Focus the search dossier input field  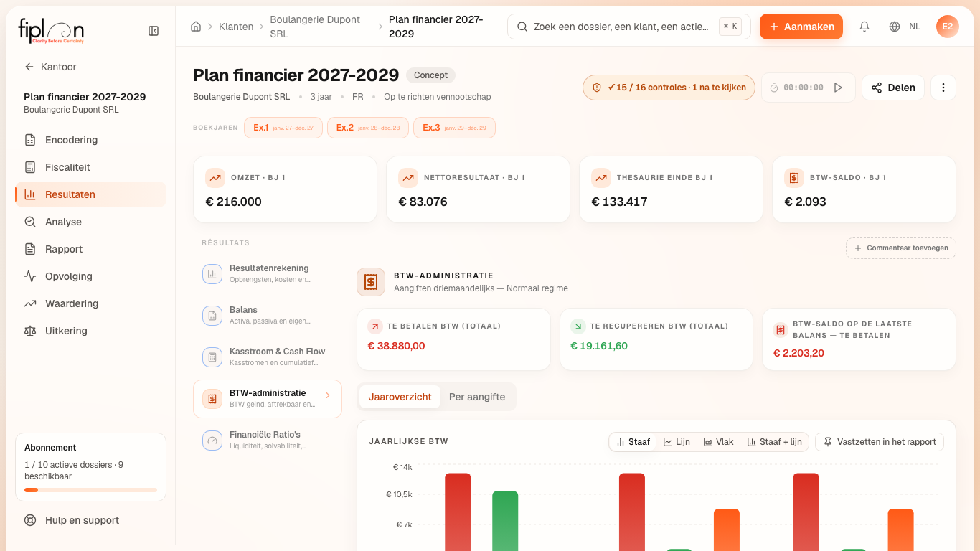point(628,27)
